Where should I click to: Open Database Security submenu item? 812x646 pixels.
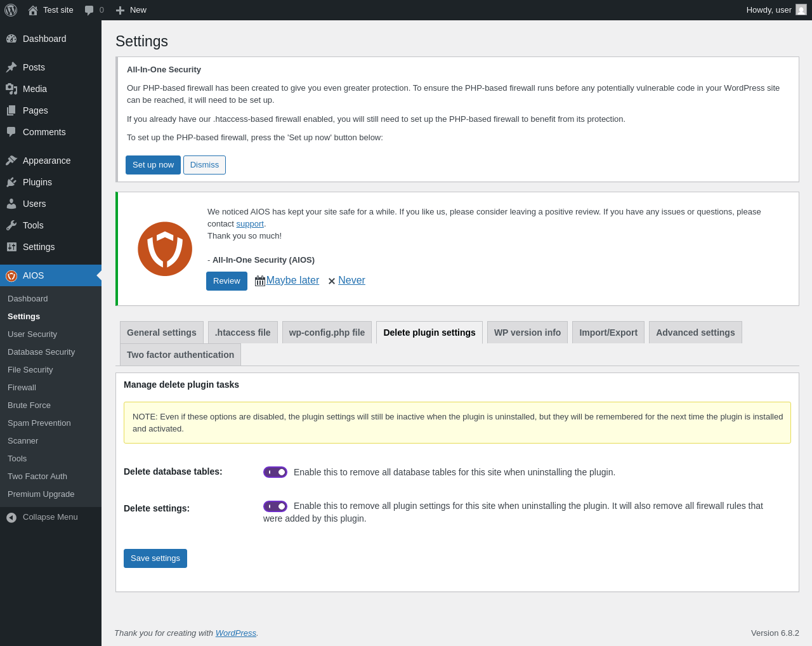point(51,352)
